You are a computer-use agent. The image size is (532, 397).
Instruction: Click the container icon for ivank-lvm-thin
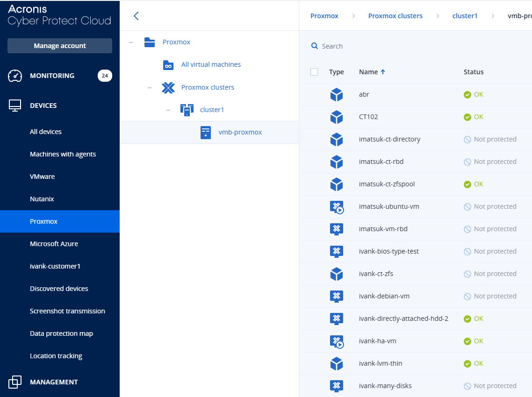click(337, 363)
